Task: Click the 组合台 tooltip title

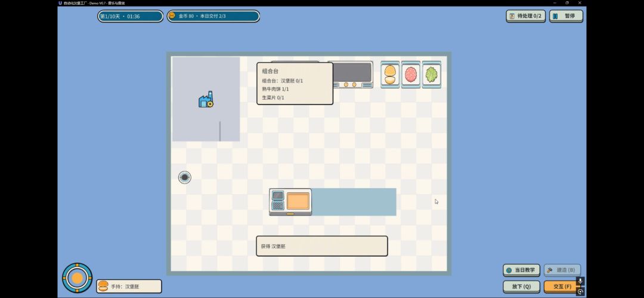Action: tap(270, 71)
